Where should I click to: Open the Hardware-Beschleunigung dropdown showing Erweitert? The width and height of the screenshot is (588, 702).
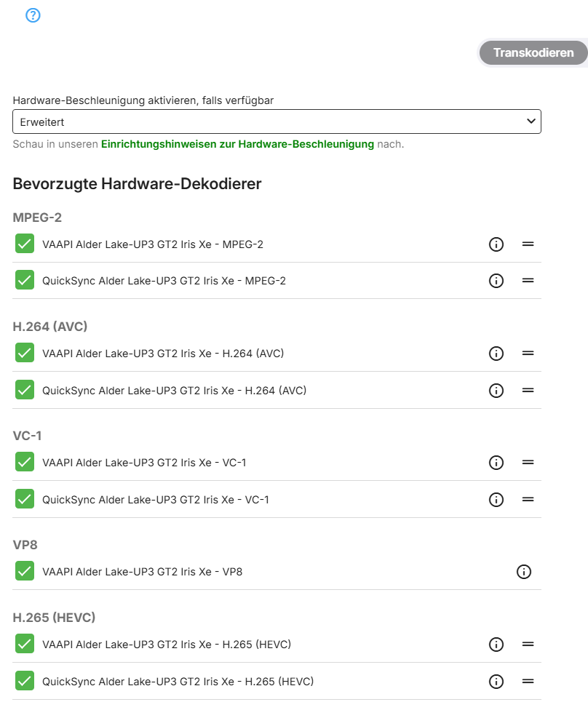[277, 122]
